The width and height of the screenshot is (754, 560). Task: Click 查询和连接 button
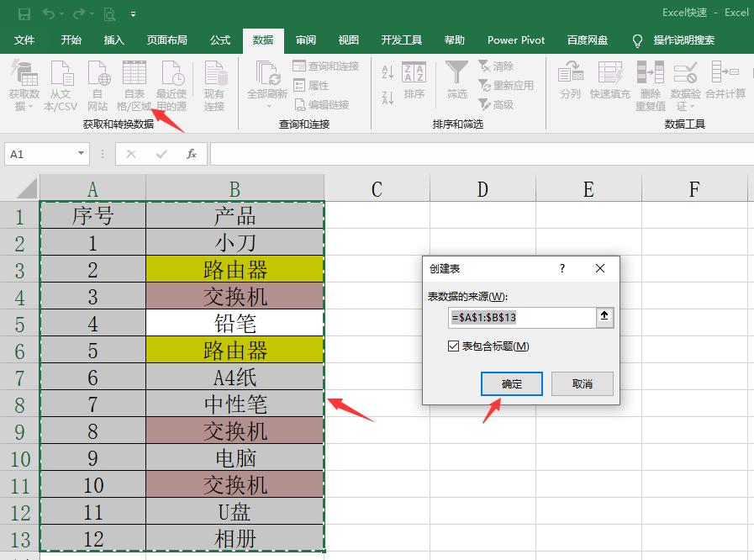point(325,66)
